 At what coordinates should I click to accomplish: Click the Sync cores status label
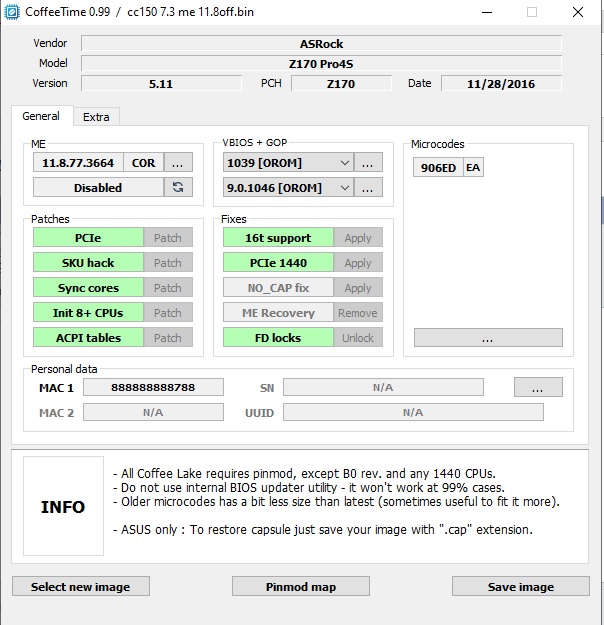[x=88, y=287]
